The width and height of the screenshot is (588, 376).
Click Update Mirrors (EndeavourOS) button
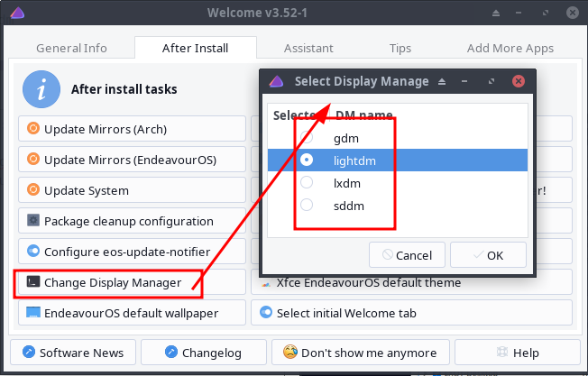pyautogui.click(x=132, y=160)
